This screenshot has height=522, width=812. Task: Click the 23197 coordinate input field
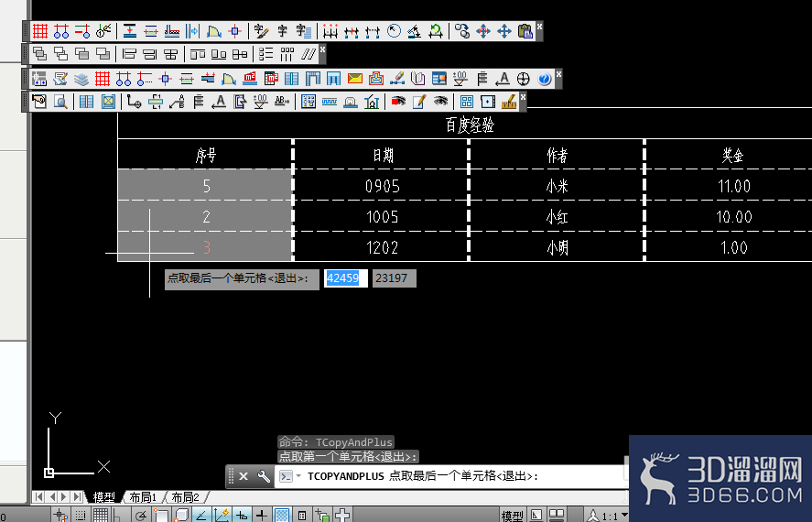click(394, 278)
